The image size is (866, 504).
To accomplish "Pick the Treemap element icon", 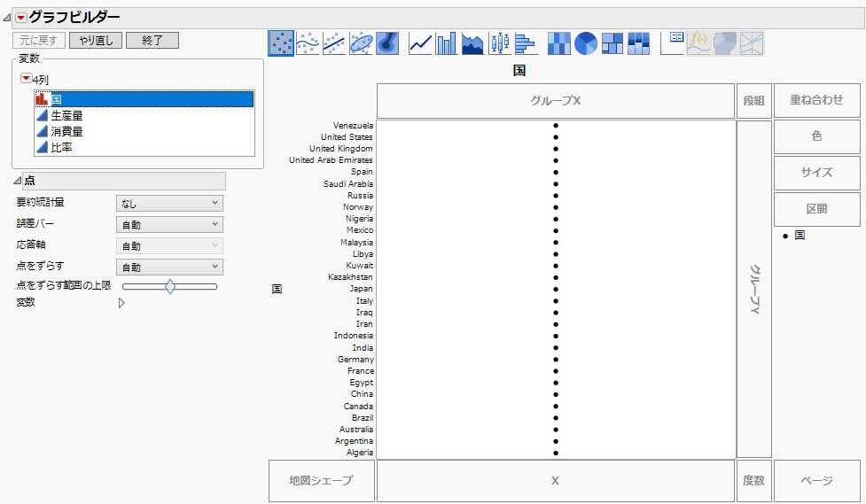I will point(612,43).
